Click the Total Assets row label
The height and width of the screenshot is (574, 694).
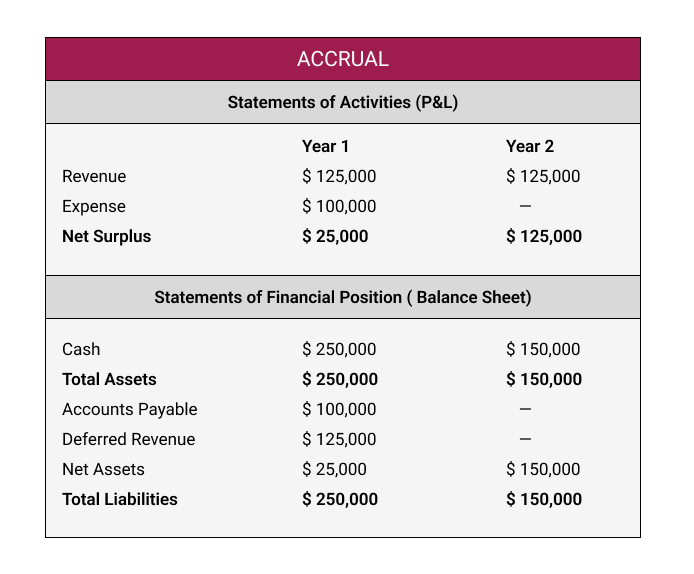[109, 379]
